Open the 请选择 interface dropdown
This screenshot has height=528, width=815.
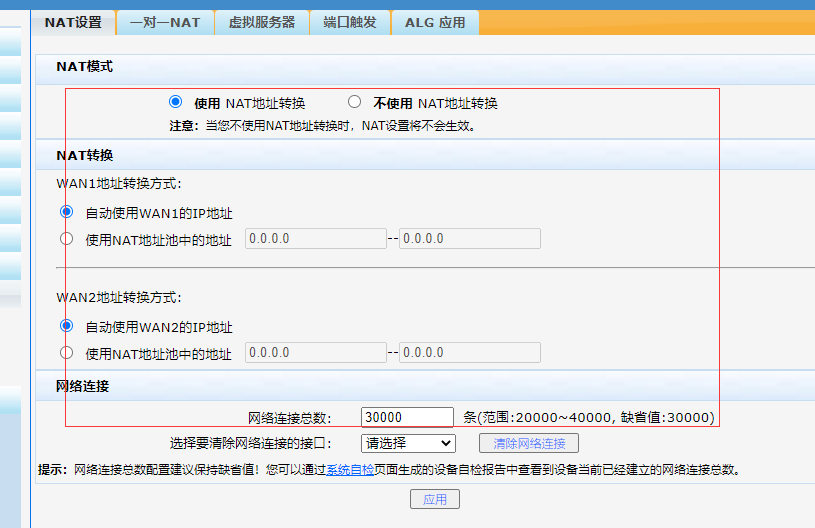[409, 443]
